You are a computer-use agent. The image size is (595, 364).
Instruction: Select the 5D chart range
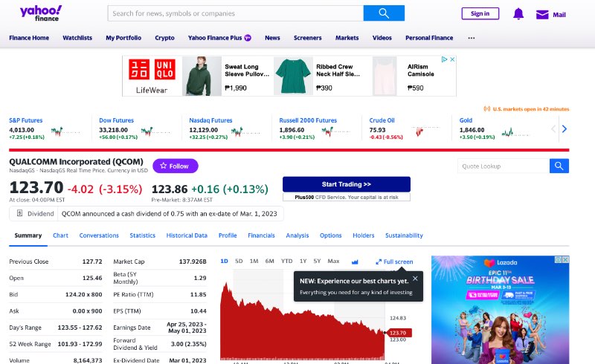click(239, 261)
